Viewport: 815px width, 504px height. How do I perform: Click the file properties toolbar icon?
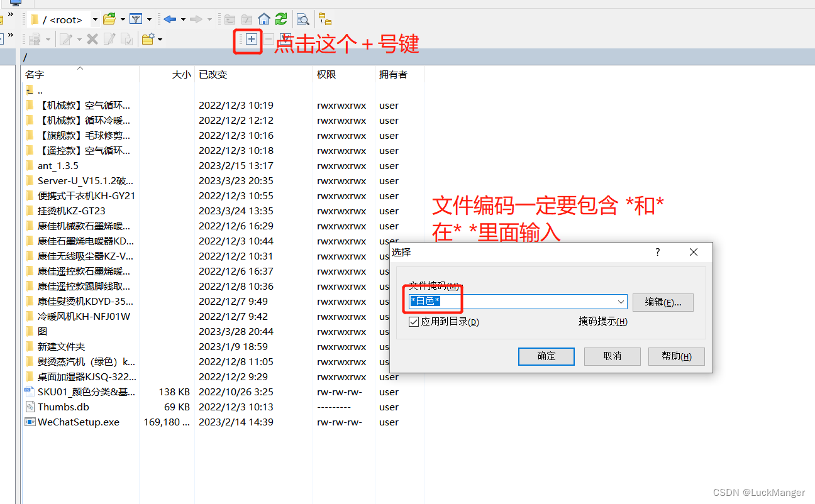point(126,39)
